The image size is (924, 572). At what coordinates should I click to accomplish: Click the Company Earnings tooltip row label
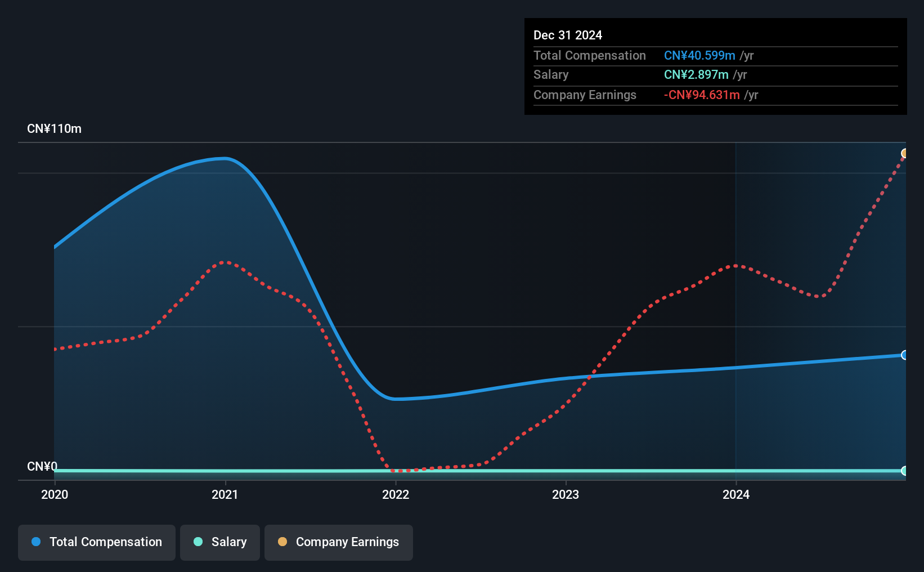click(x=585, y=95)
